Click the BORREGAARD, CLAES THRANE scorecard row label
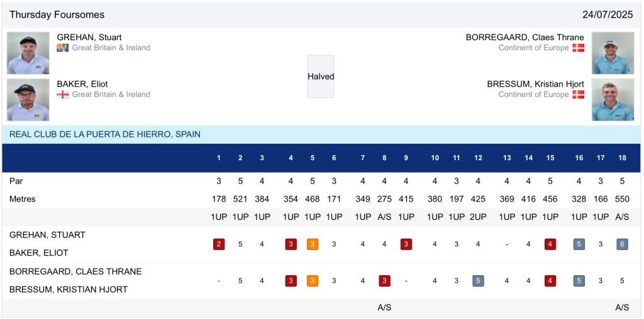 coord(75,271)
